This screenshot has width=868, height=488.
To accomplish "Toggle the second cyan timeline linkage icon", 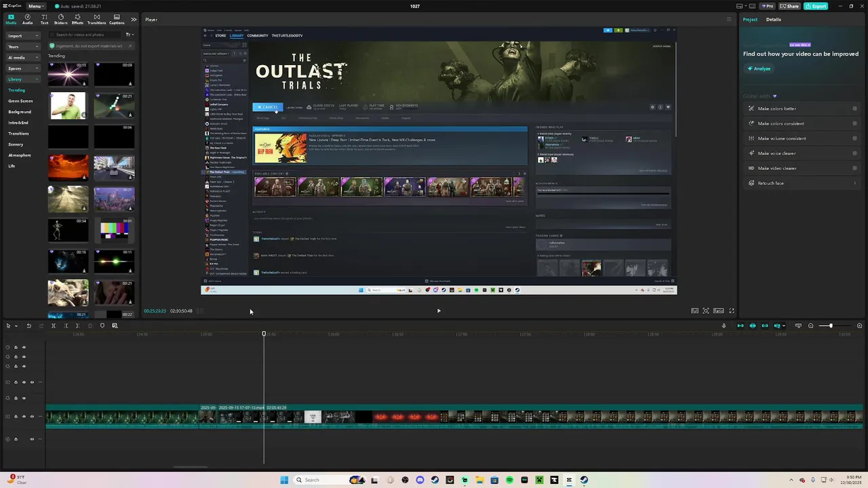I will coord(752,326).
